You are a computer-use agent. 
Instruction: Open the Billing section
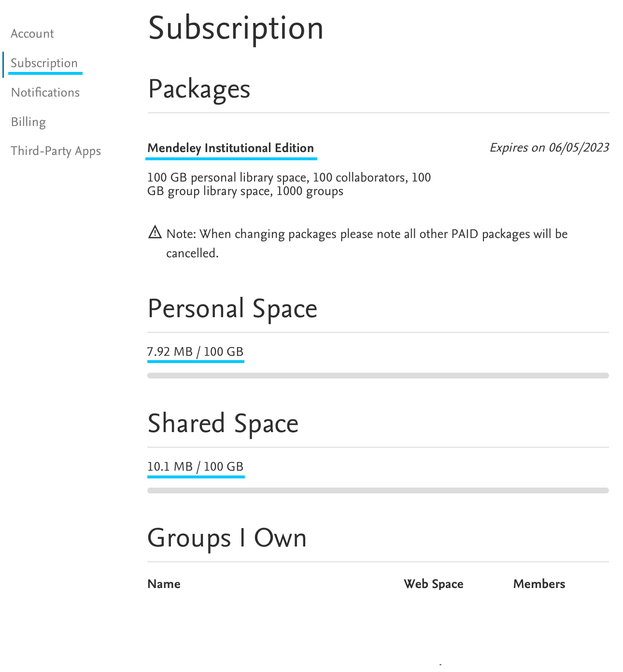coord(28,122)
